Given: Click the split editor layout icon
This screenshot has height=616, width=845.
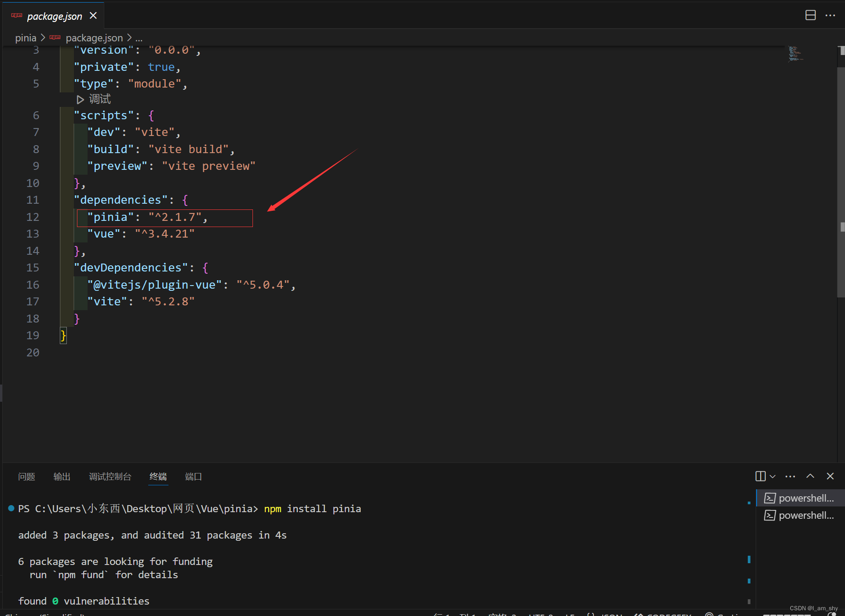Looking at the screenshot, I should [810, 15].
